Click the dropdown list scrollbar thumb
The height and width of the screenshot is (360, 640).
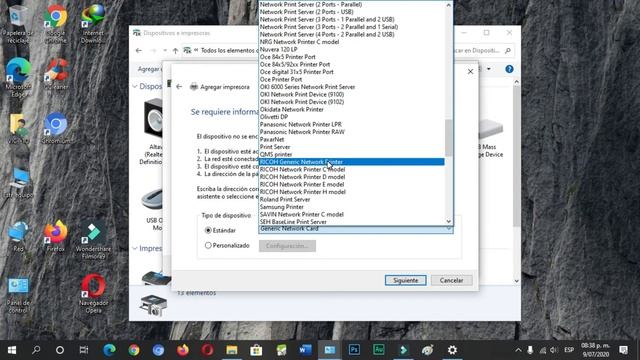(449, 138)
